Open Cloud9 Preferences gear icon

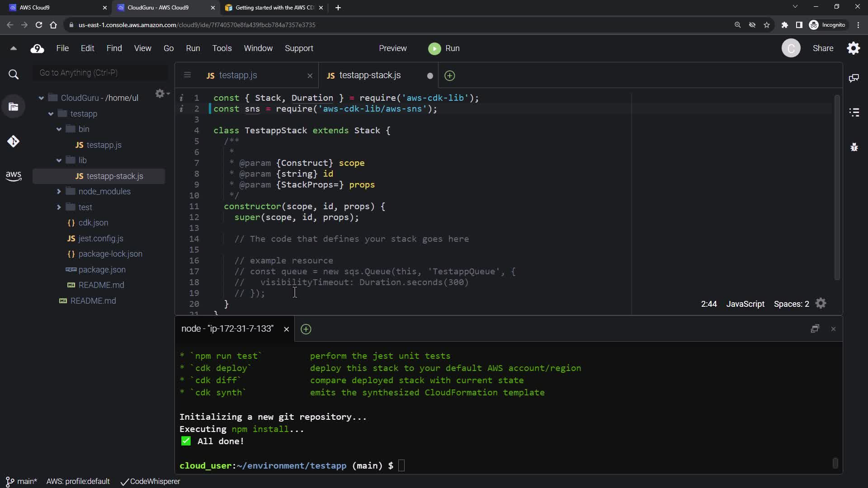coord(854,48)
